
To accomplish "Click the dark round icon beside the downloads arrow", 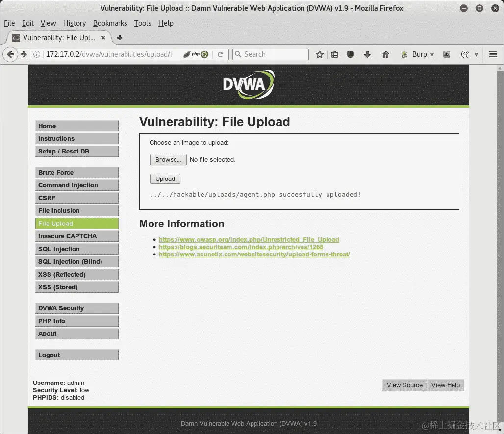I will tap(351, 54).
